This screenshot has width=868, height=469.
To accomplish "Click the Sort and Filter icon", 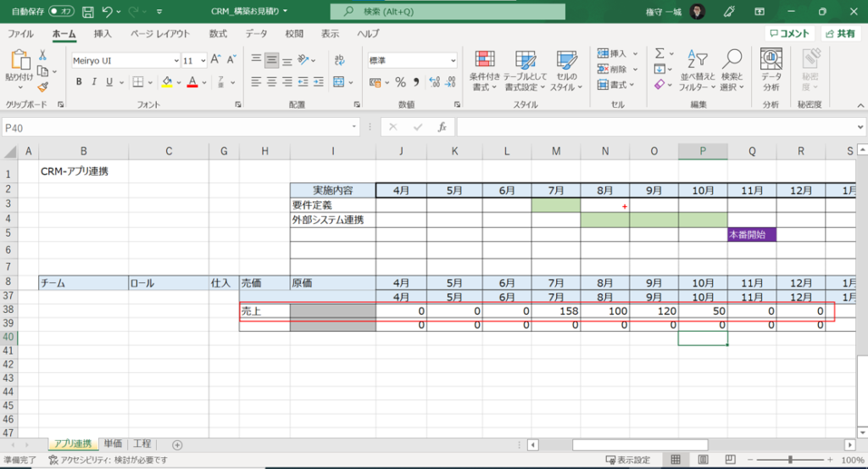I will (x=697, y=59).
